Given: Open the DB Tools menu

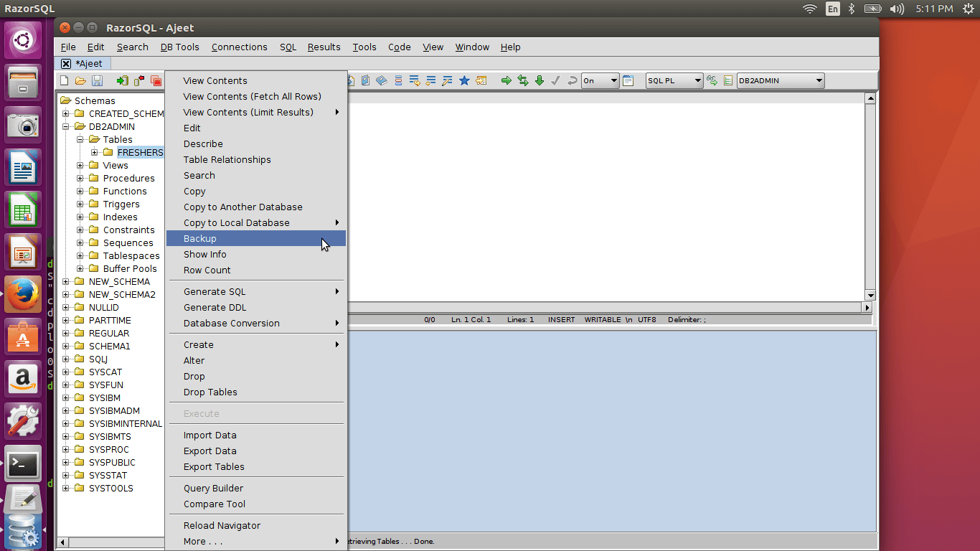Looking at the screenshot, I should pyautogui.click(x=179, y=47).
